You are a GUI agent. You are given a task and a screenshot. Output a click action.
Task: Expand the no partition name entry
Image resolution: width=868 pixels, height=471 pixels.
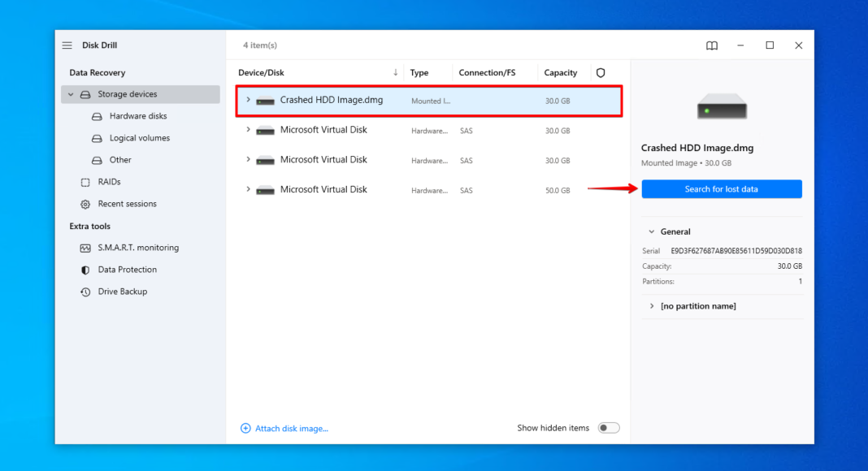(x=651, y=306)
